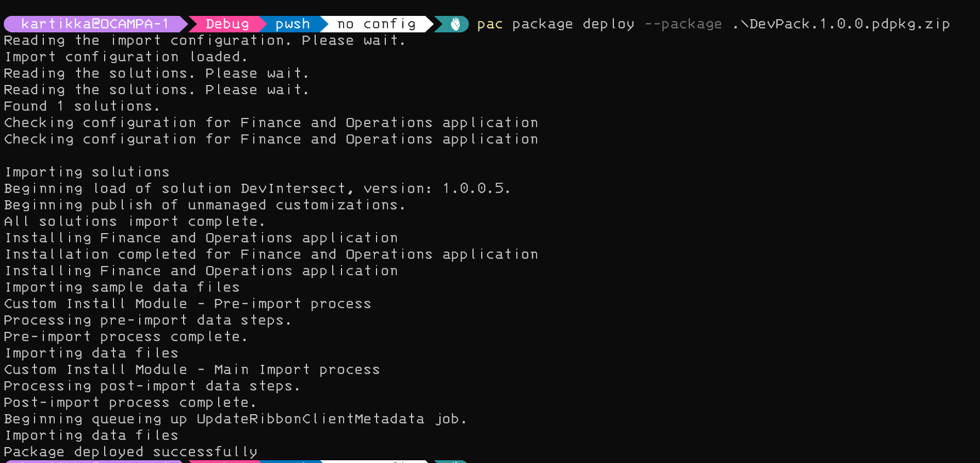
Task: Click 'Pre-import process complete.' output line
Action: (126, 336)
